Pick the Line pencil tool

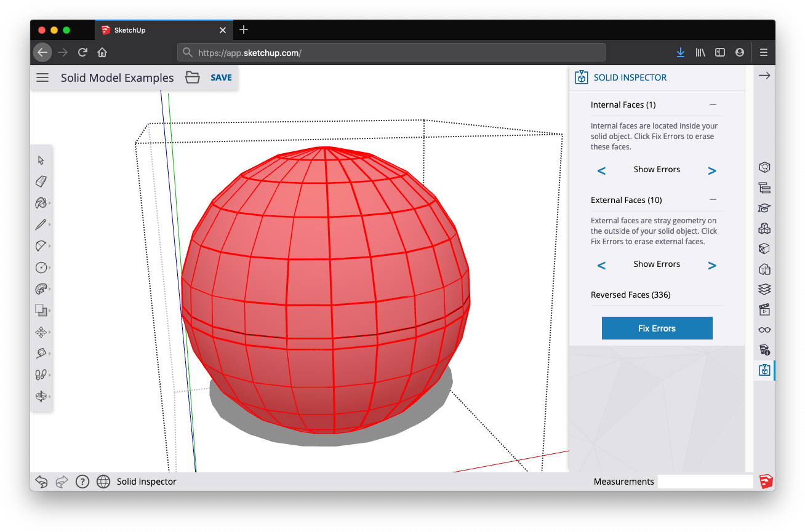(x=41, y=224)
